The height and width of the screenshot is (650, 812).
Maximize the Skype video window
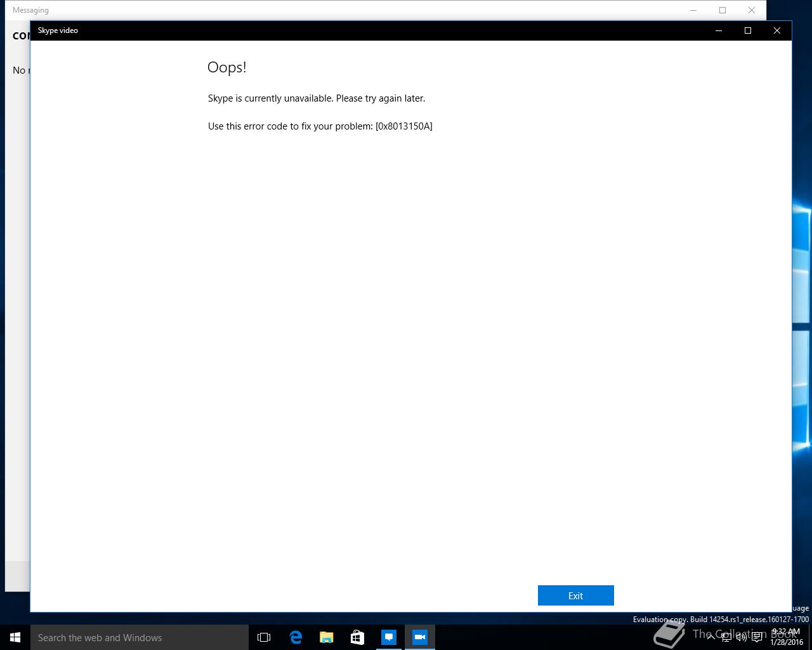(x=748, y=30)
